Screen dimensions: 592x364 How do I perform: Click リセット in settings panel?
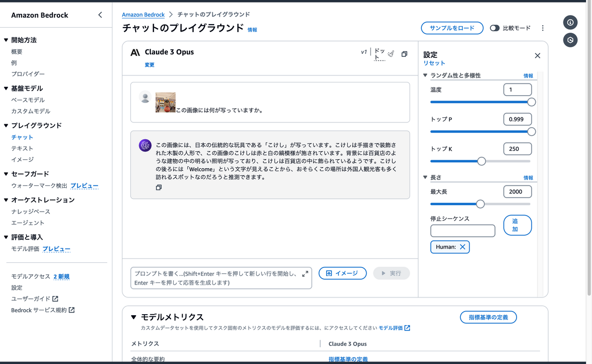click(x=434, y=63)
